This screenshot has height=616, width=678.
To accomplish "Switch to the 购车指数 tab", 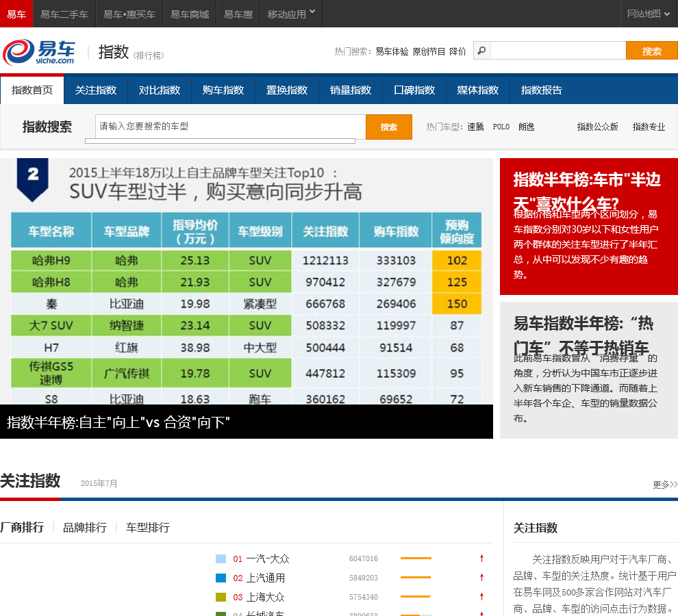I will [223, 90].
